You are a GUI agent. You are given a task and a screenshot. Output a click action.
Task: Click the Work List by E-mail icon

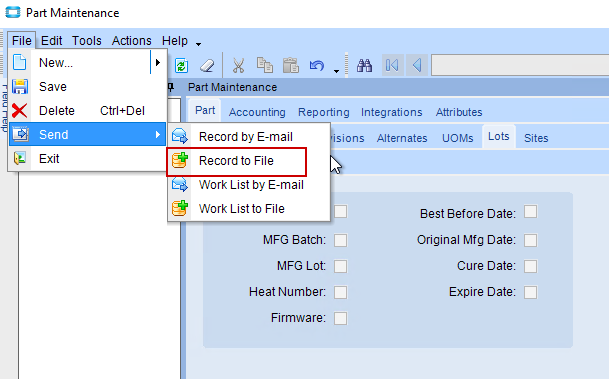[180, 184]
